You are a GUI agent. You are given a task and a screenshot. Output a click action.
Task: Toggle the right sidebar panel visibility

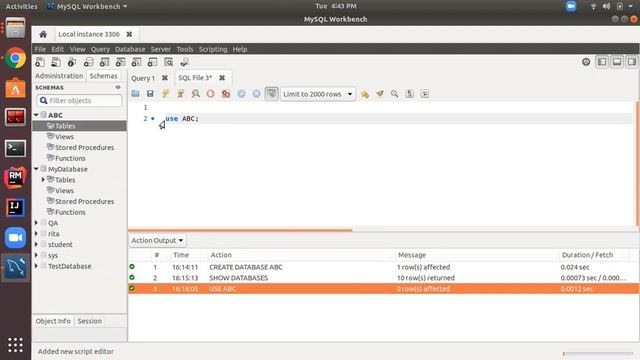tap(632, 62)
